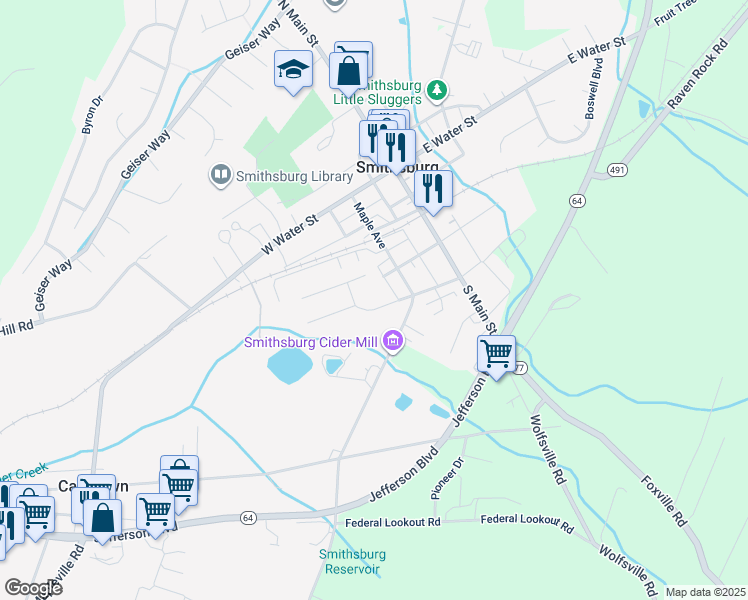Image resolution: width=748 pixels, height=600 pixels.
Task: Click the shopping cart marker at S Main St and Jefferson Blvd
Action: coord(497,357)
